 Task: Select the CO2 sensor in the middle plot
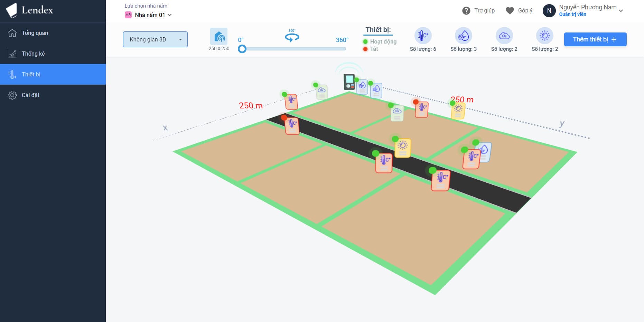(x=397, y=113)
